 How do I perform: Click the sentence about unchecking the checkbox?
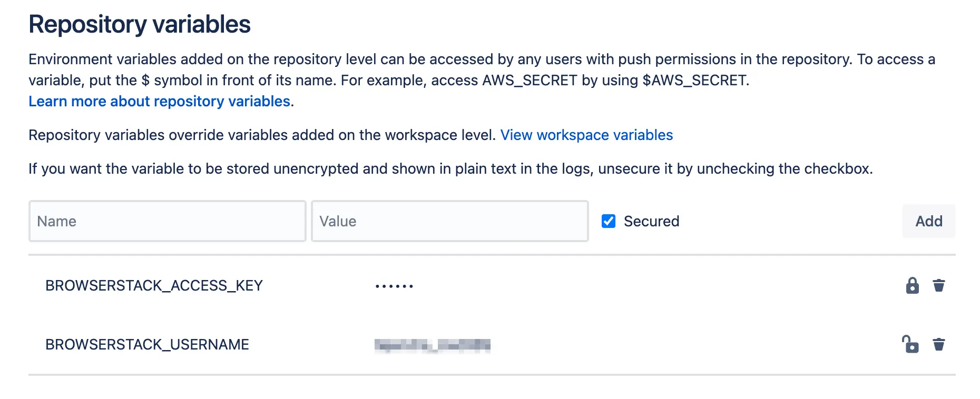point(450,169)
